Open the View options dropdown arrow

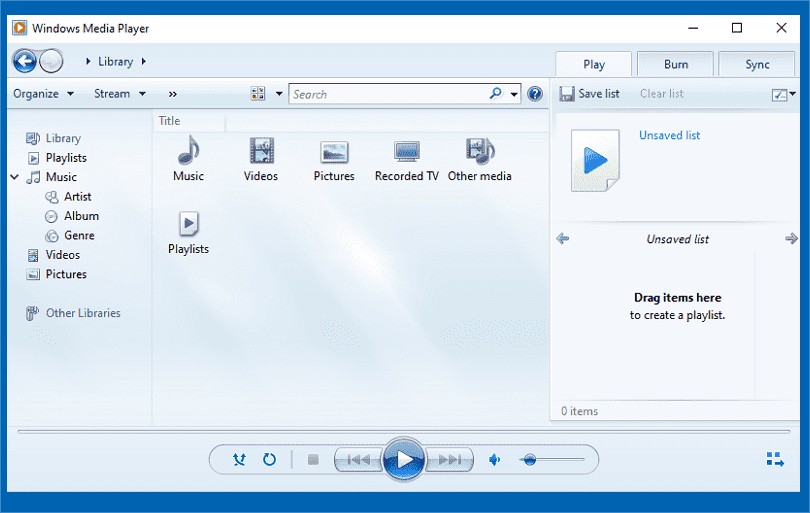(x=279, y=94)
